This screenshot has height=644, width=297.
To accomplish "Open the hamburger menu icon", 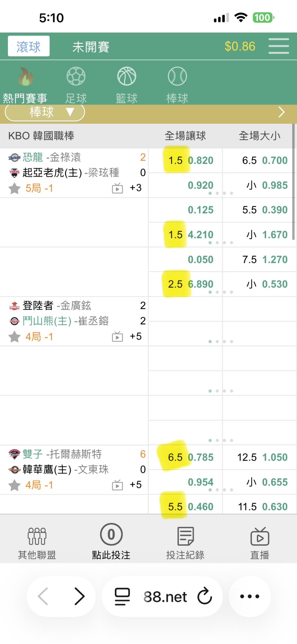I will (278, 46).
